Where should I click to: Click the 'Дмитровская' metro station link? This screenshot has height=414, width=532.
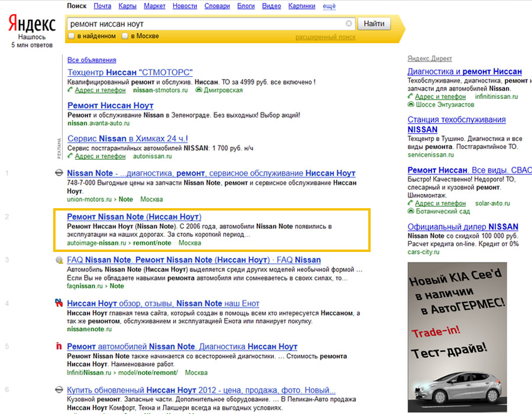click(x=223, y=90)
